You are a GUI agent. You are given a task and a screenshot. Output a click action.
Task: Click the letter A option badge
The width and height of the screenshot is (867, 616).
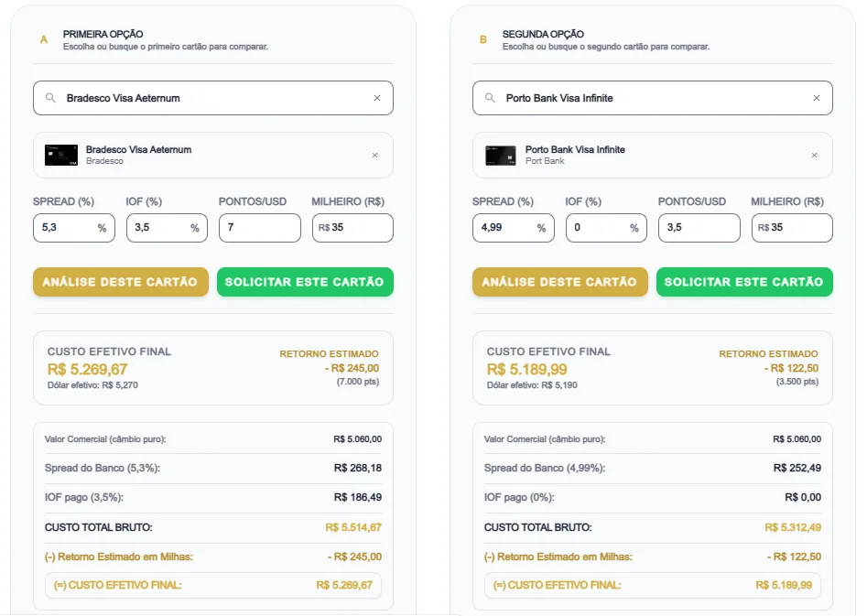click(44, 39)
